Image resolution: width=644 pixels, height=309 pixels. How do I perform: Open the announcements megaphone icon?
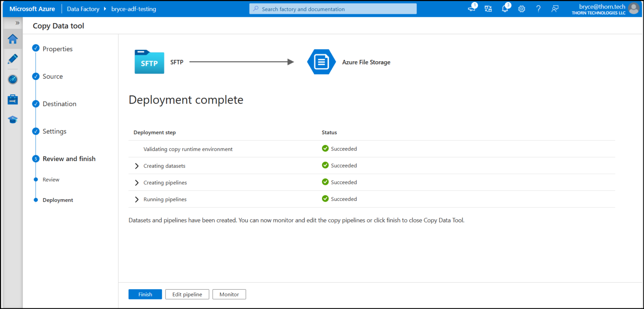(x=471, y=9)
